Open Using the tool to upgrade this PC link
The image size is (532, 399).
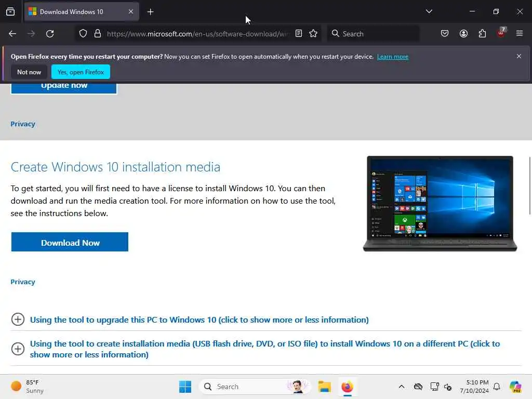click(199, 320)
